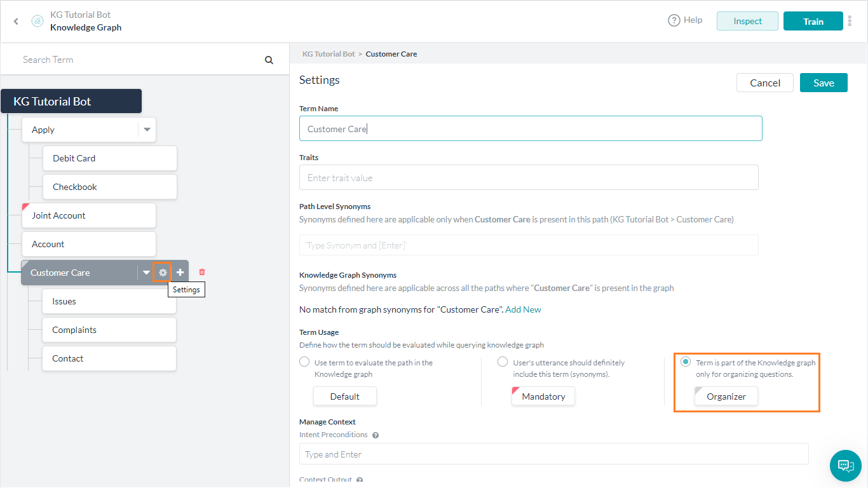Click the Traits input field
The image size is (868, 488).
529,177
